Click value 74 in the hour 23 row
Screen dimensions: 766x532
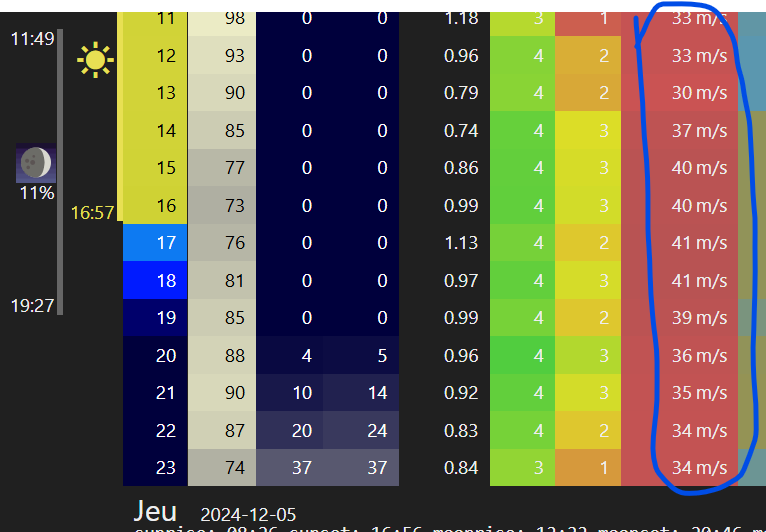[x=222, y=468]
